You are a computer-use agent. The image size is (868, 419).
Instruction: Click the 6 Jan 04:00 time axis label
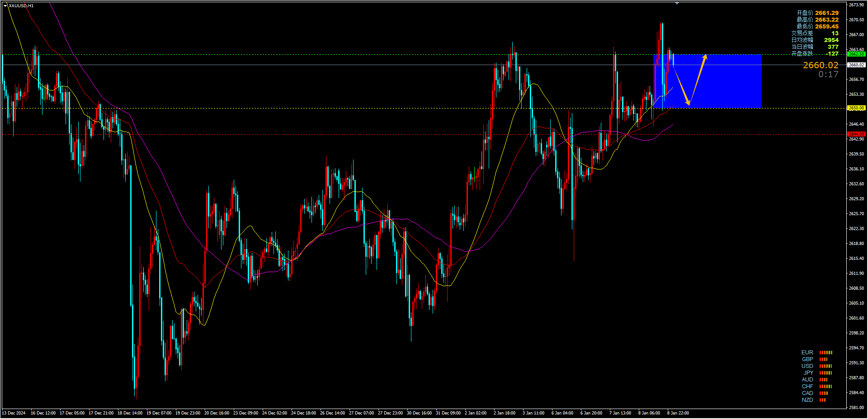click(x=562, y=413)
